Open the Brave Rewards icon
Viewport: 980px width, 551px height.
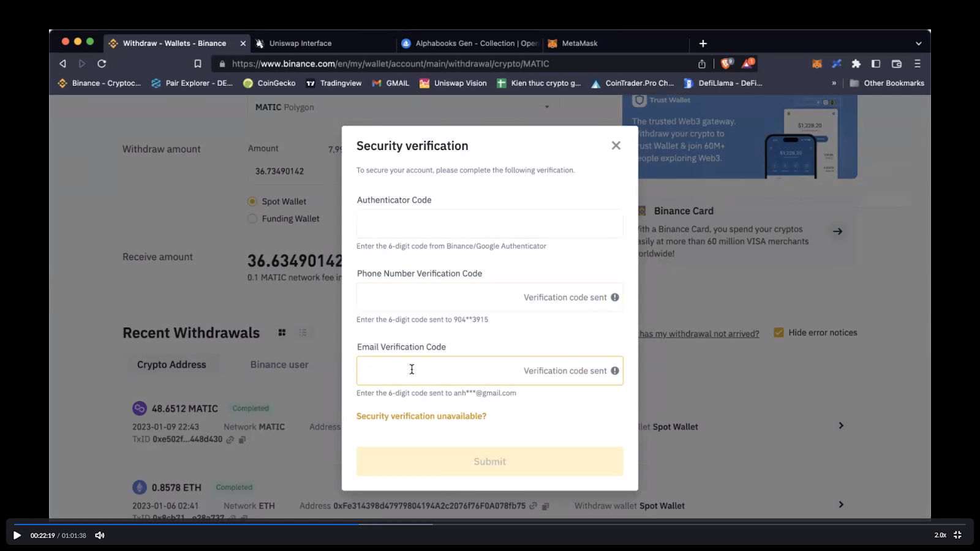(x=748, y=63)
